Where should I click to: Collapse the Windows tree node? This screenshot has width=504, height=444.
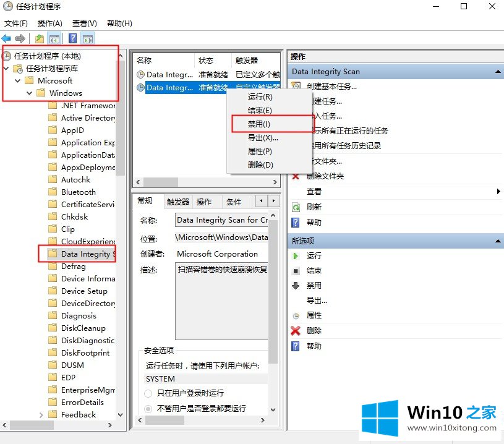tap(30, 93)
